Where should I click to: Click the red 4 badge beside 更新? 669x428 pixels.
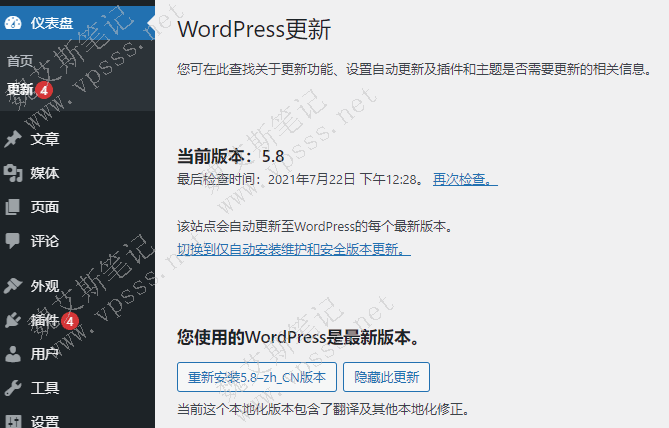click(44, 90)
